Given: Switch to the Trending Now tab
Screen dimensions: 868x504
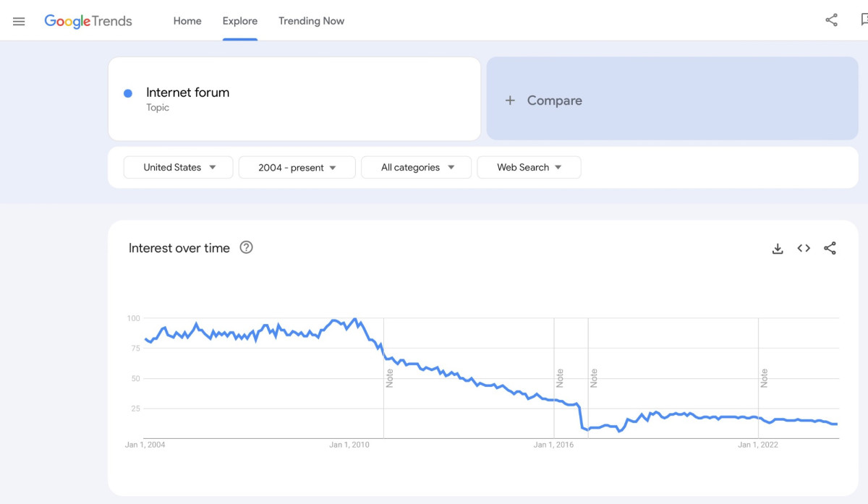Looking at the screenshot, I should pyautogui.click(x=311, y=21).
